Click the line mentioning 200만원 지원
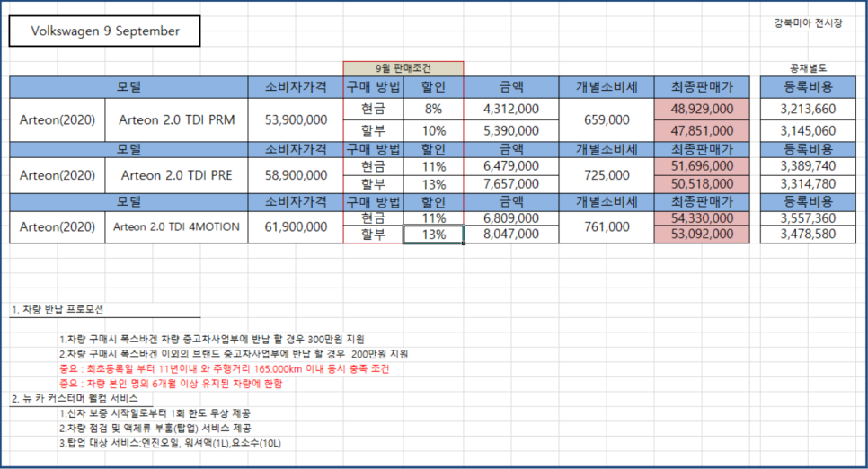 [x=234, y=354]
